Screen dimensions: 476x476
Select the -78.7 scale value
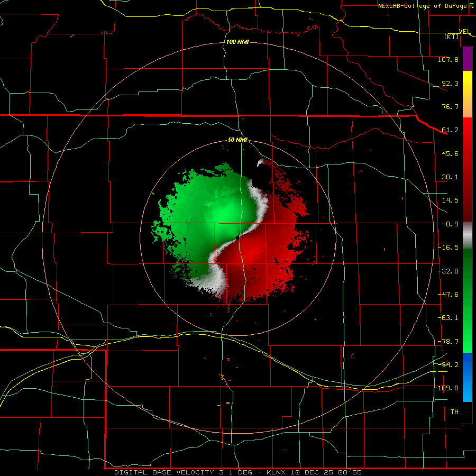(448, 342)
